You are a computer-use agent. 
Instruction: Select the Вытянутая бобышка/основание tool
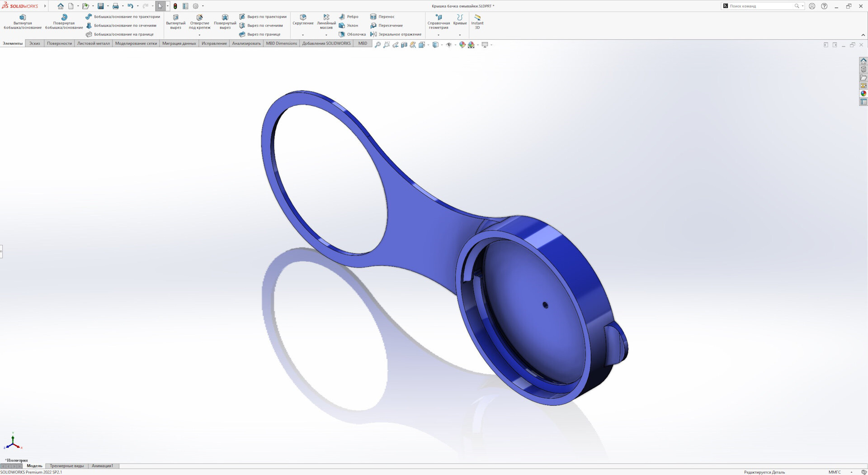coord(23,22)
